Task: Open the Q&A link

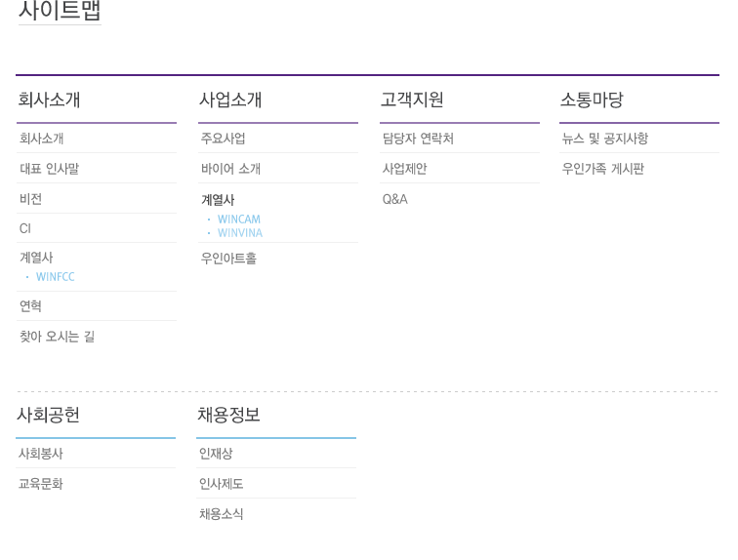Action: tap(394, 199)
